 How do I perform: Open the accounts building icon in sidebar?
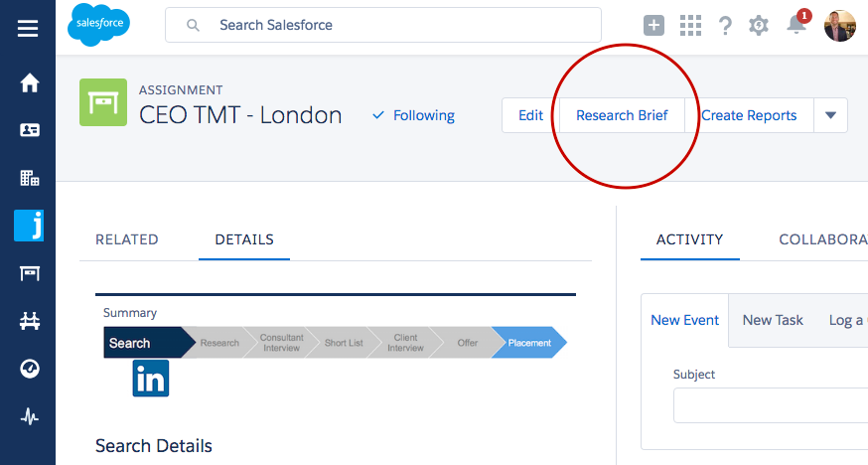[30, 178]
